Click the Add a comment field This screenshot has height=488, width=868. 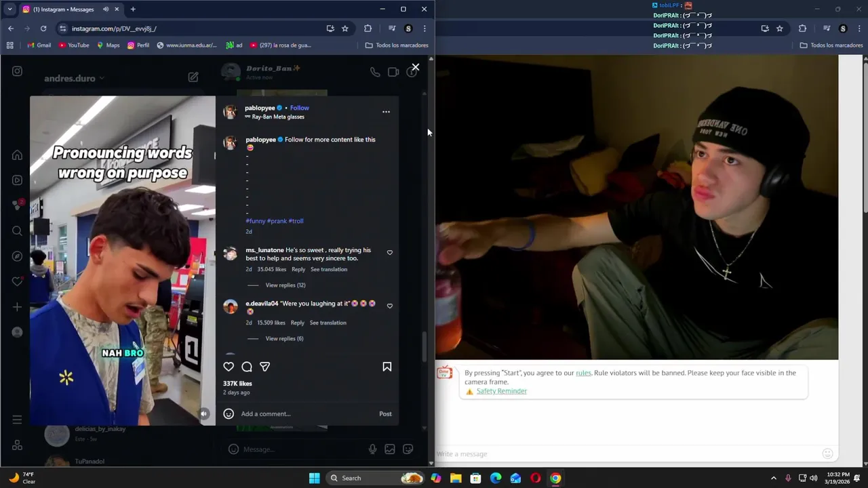coord(305,413)
